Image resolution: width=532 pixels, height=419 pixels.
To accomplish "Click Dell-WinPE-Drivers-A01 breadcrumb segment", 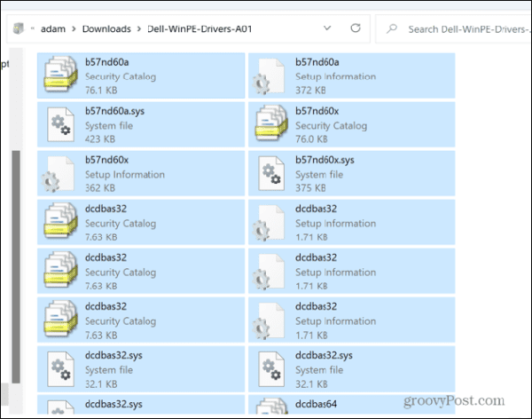I will tap(199, 29).
